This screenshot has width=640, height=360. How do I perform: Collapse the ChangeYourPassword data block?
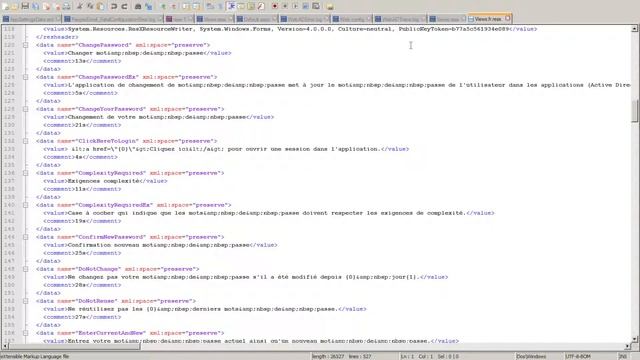tap(25, 109)
